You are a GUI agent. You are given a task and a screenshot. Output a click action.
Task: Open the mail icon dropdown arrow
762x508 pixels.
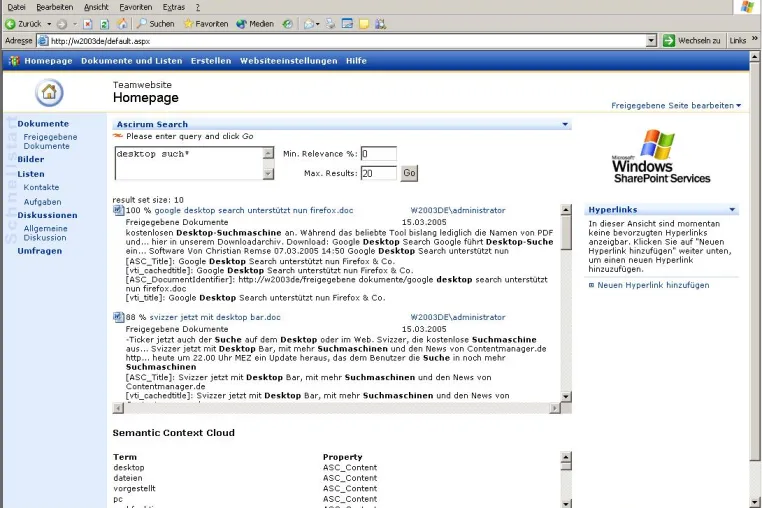tap(317, 24)
